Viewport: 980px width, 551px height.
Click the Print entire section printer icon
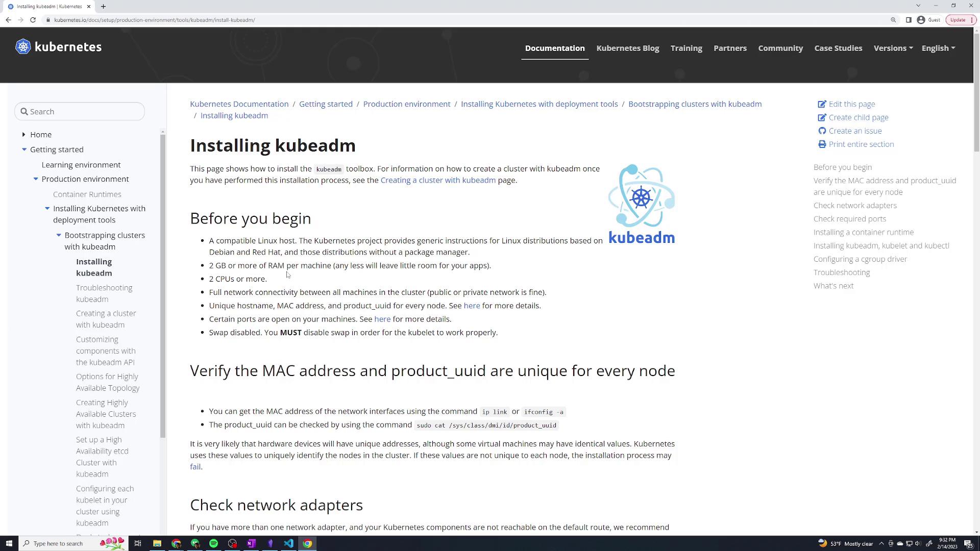click(822, 144)
